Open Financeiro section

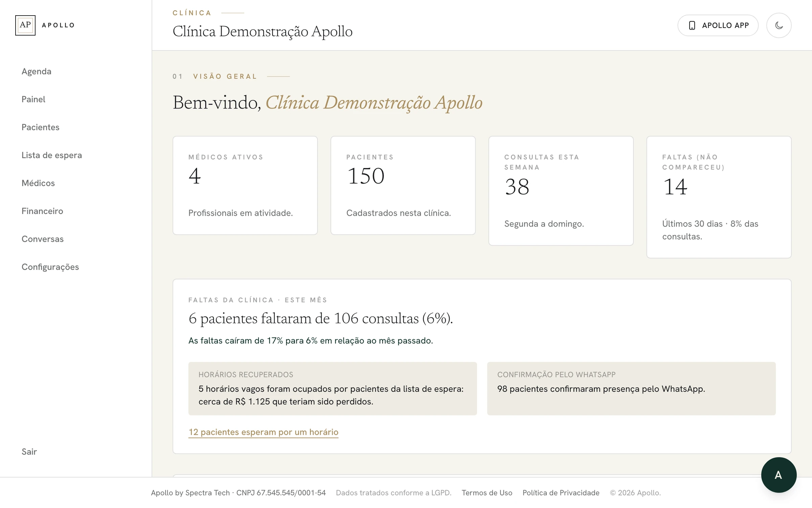(x=42, y=211)
